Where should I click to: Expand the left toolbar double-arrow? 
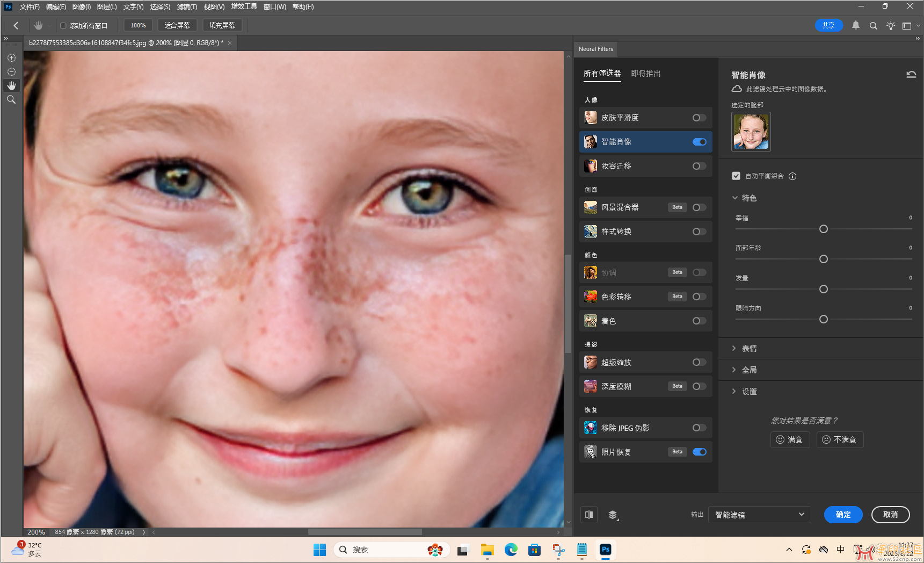point(6,39)
